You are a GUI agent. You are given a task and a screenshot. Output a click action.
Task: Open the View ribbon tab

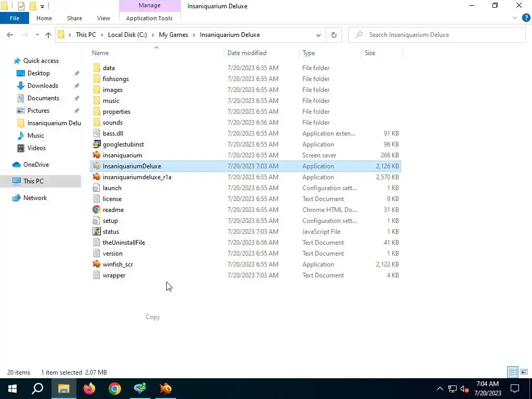click(x=103, y=18)
